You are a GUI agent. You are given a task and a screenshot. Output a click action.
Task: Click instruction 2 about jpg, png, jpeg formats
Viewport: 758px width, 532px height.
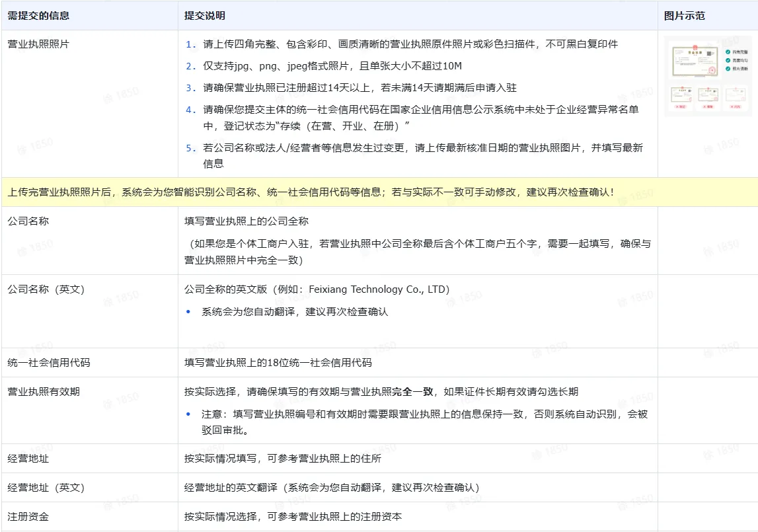(x=332, y=66)
